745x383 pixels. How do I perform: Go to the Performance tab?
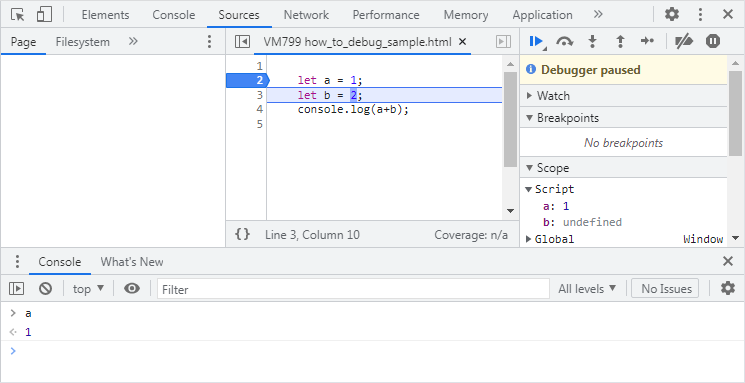click(x=386, y=15)
